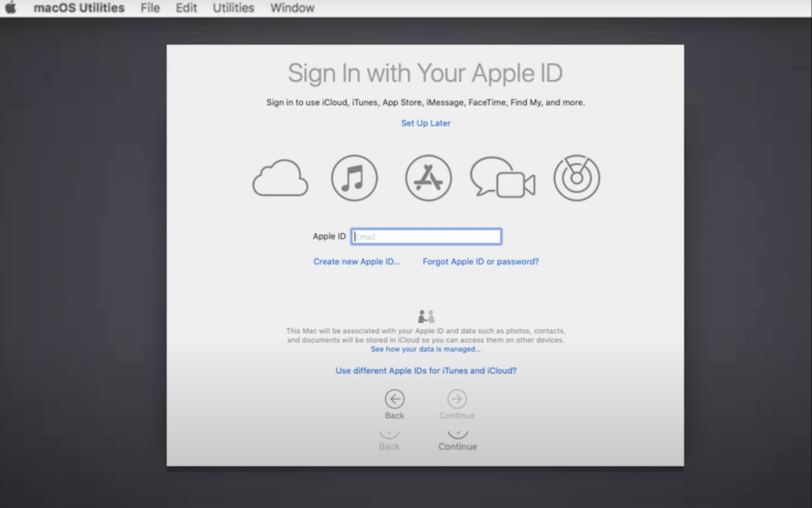Click the iTunes music note icon

coord(354,178)
